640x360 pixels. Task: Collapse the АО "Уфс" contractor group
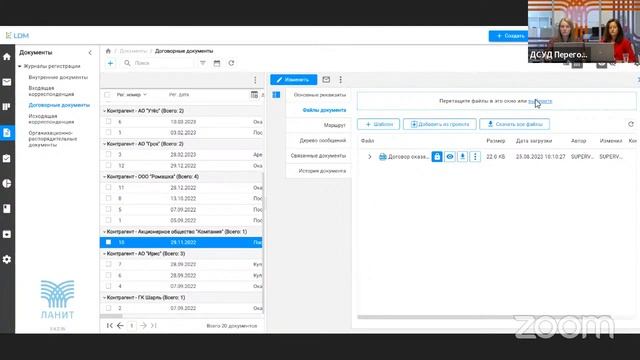point(104,111)
